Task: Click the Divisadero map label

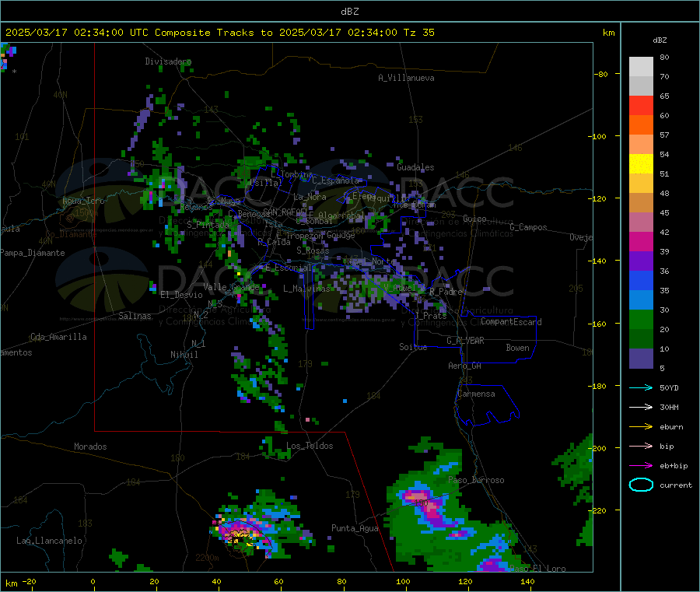Action: tap(168, 61)
